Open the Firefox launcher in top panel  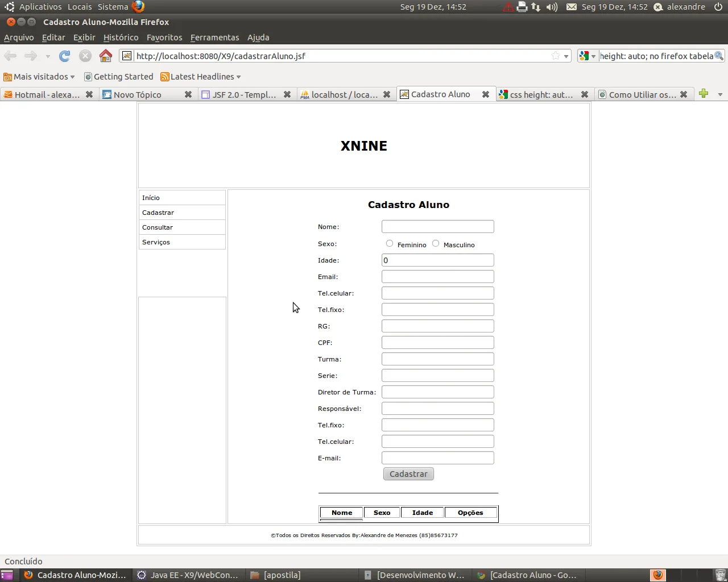pyautogui.click(x=138, y=7)
